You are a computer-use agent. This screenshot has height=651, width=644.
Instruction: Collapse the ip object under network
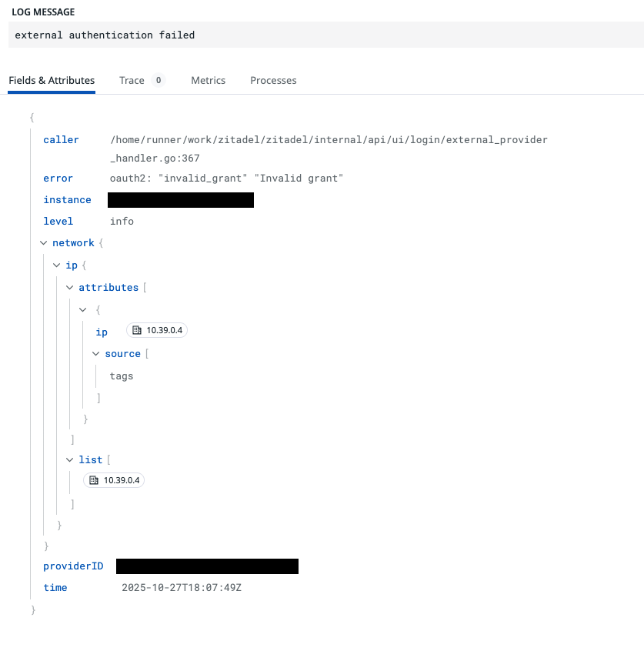(x=57, y=265)
